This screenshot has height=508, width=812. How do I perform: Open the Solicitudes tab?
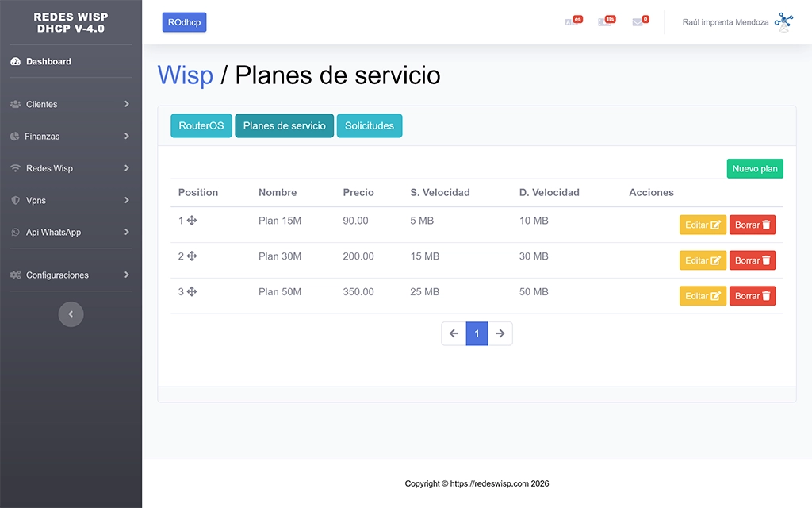pos(370,125)
